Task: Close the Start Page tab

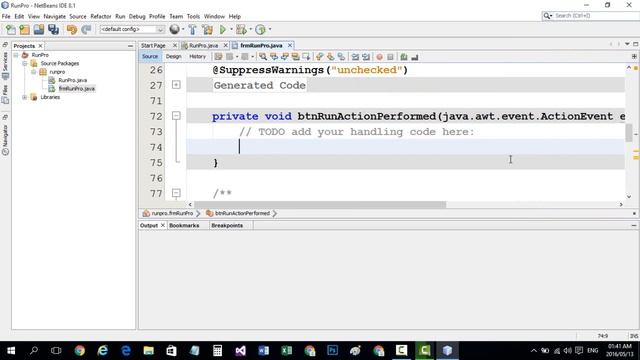Action: click(175, 45)
